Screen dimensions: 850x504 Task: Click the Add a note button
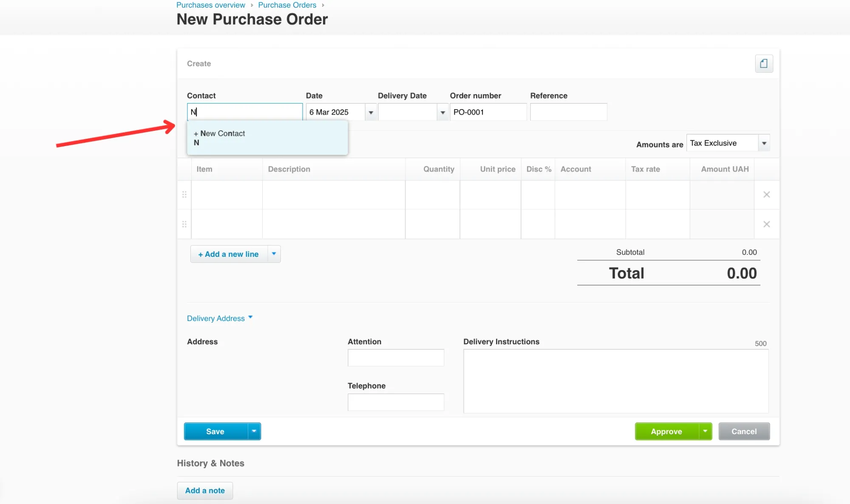205,490
